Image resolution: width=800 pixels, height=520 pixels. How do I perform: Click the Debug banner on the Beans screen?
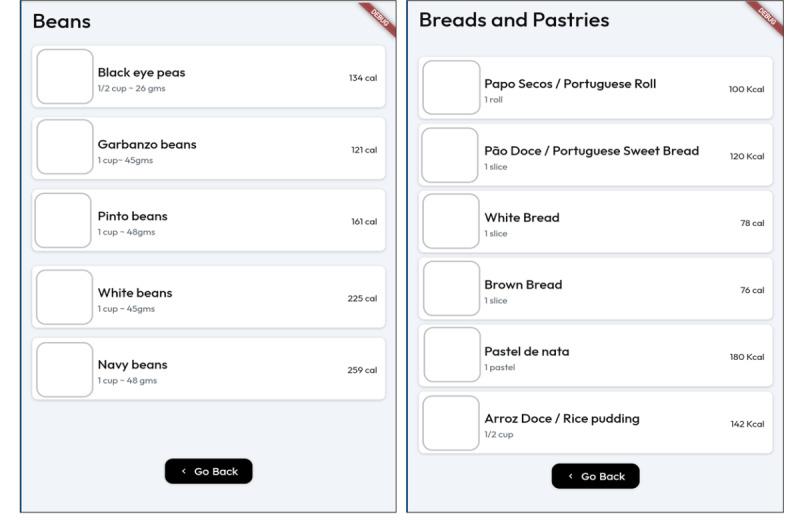click(380, 16)
